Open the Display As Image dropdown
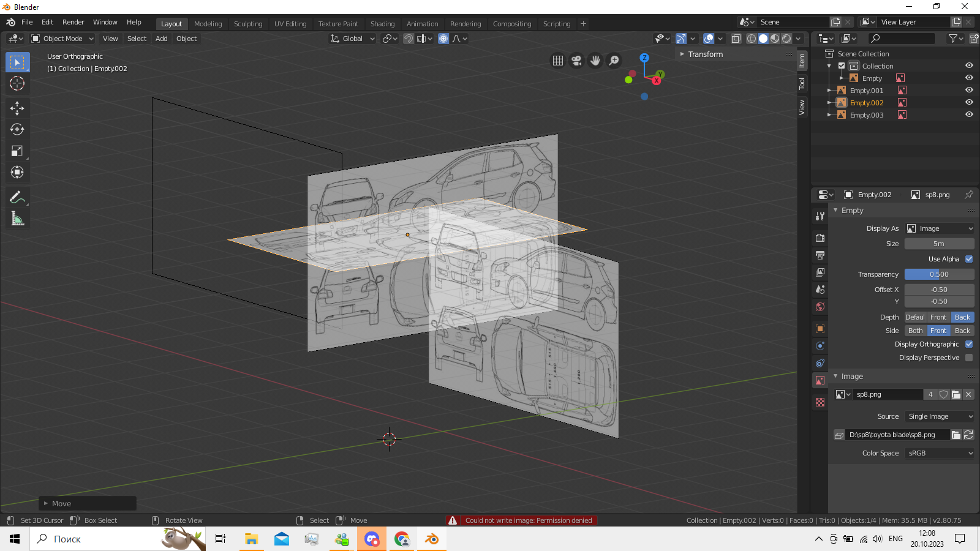 click(940, 228)
